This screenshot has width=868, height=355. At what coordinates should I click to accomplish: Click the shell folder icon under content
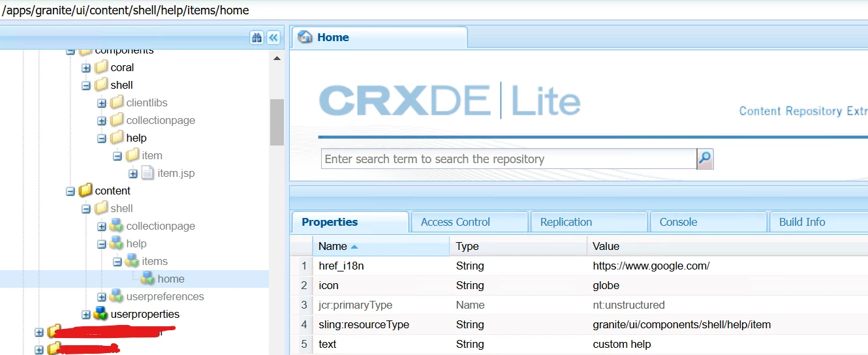click(x=101, y=208)
